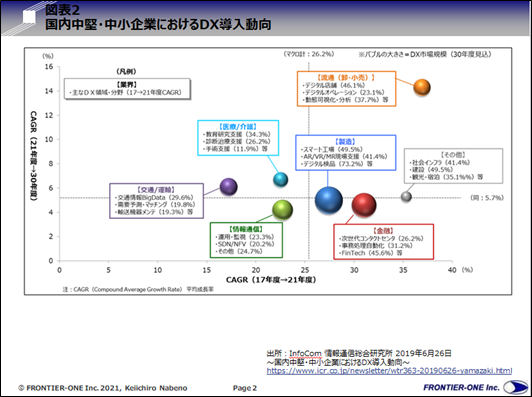Select the red 金融 label box
Screen dimensions: 532x397
pyautogui.click(x=383, y=242)
